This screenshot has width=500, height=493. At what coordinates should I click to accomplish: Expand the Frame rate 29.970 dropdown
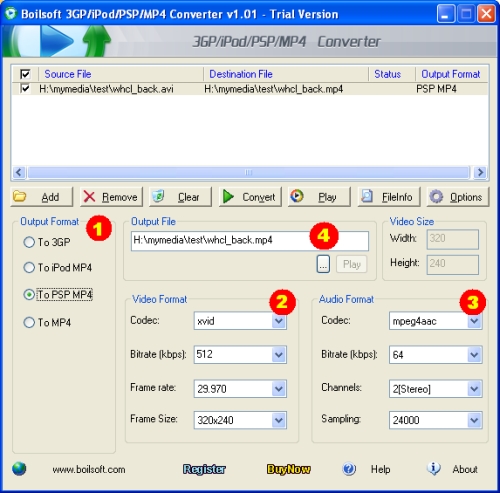(279, 389)
